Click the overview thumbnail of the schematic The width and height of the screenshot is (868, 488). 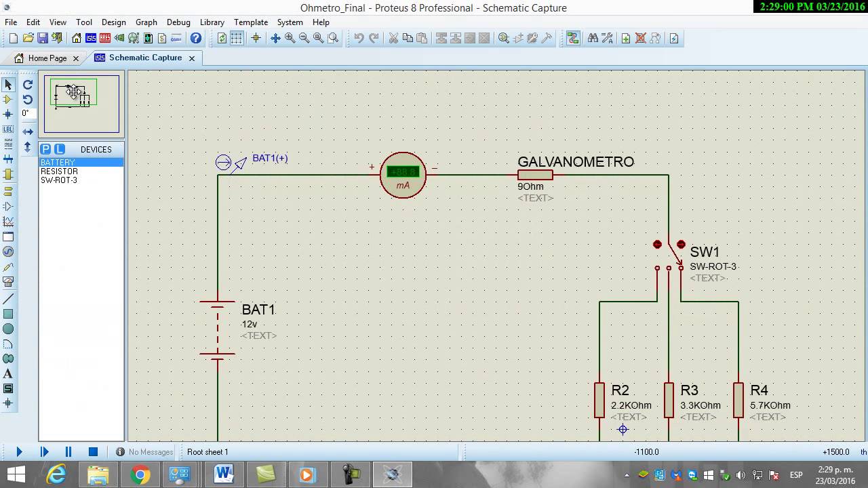pyautogui.click(x=81, y=104)
